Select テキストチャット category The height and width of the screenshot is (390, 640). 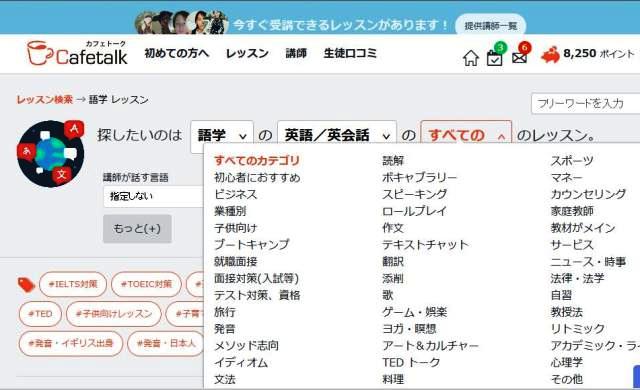(425, 245)
